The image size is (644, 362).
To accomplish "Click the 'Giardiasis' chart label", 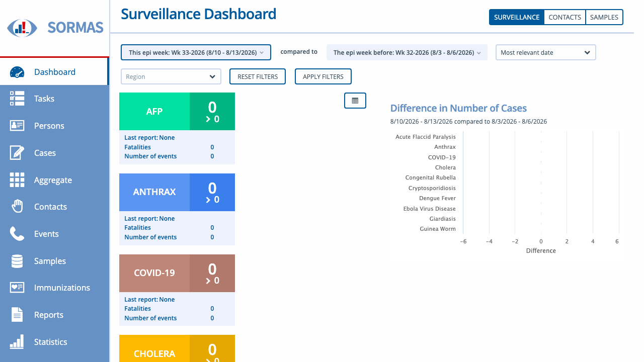I will coord(443,219).
